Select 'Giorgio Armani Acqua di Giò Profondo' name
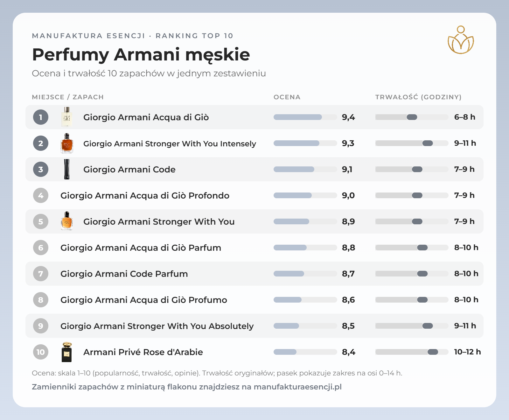This screenshot has width=509, height=420. [145, 195]
